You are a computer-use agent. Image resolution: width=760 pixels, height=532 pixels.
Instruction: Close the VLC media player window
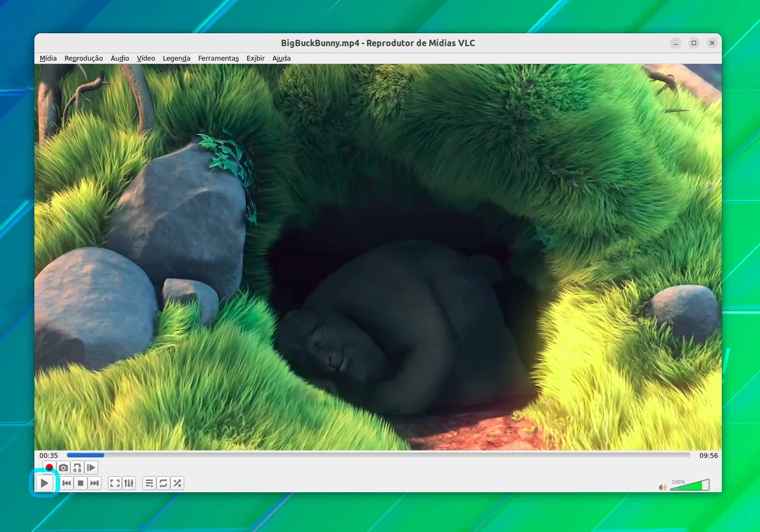coord(712,43)
